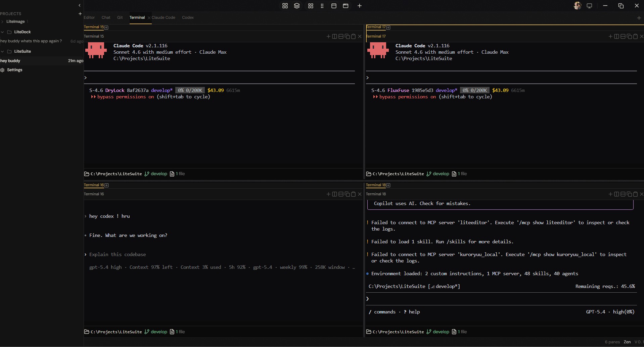
Task: Collapse the sidebar with the left chevron
Action: pyautogui.click(x=80, y=5)
